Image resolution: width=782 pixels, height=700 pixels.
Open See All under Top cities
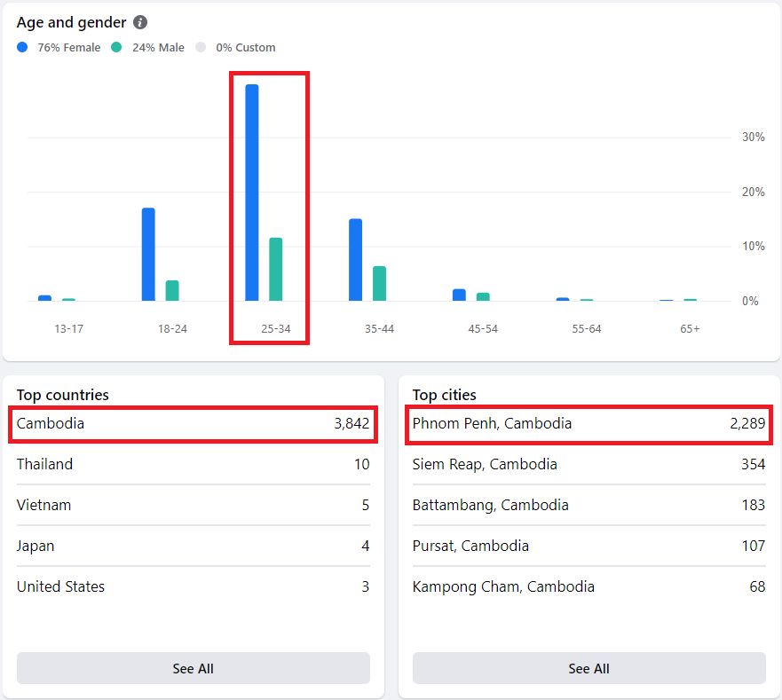[x=589, y=668]
